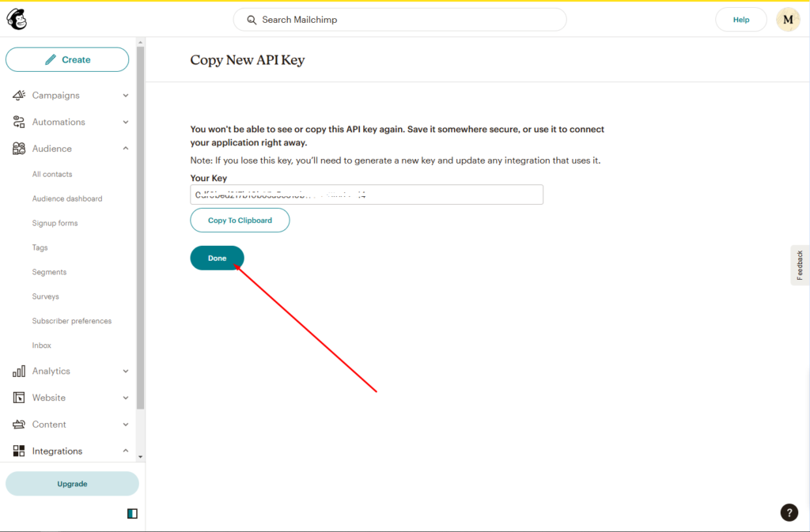Click the Create button
This screenshot has height=532, width=810.
(x=67, y=60)
